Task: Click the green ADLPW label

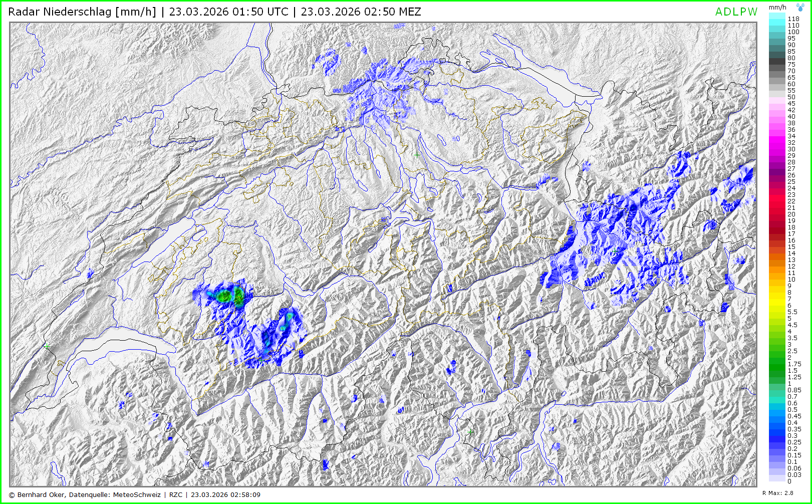Action: (736, 12)
